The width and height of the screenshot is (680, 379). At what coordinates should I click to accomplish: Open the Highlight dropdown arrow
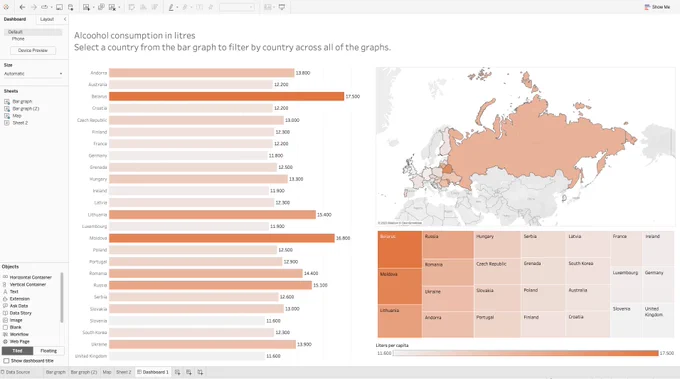[177, 7]
